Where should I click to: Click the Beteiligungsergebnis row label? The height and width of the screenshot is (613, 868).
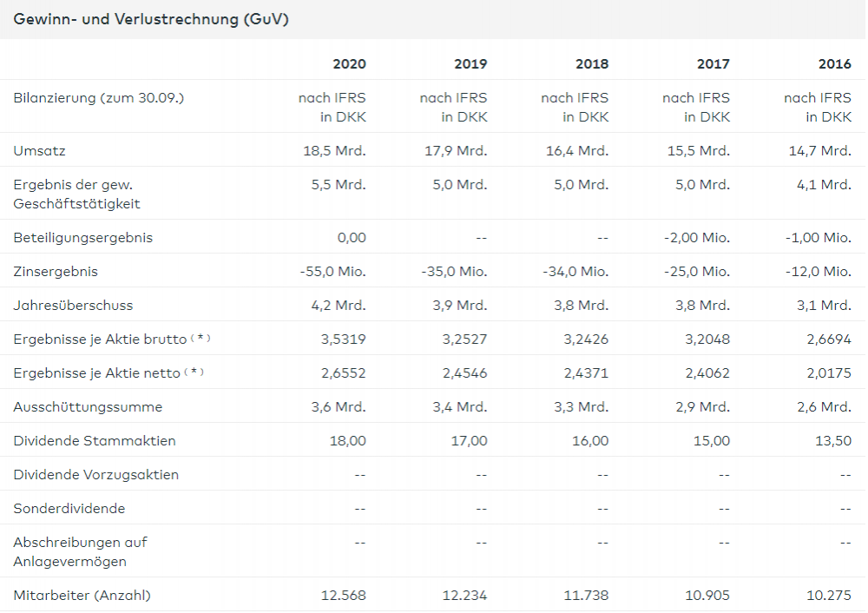pos(82,237)
